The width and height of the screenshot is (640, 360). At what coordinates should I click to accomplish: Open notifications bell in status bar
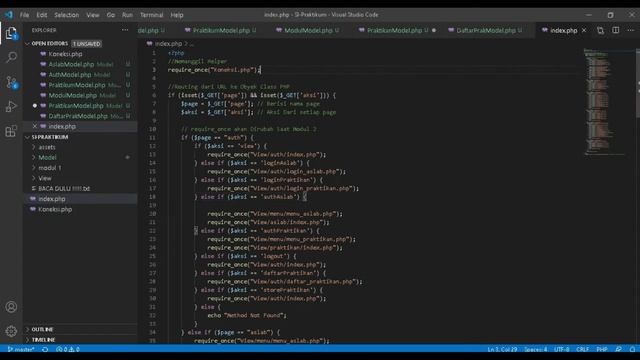[x=632, y=349]
